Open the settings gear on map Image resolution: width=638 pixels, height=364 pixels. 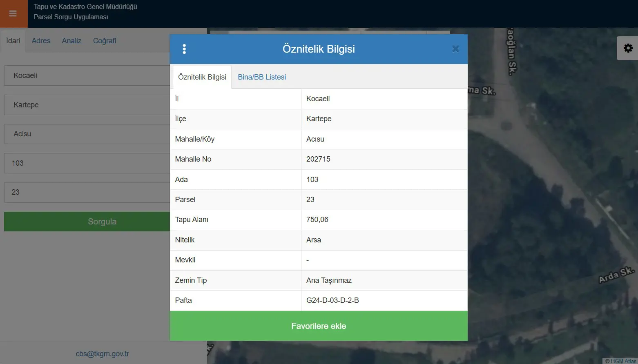(x=628, y=48)
